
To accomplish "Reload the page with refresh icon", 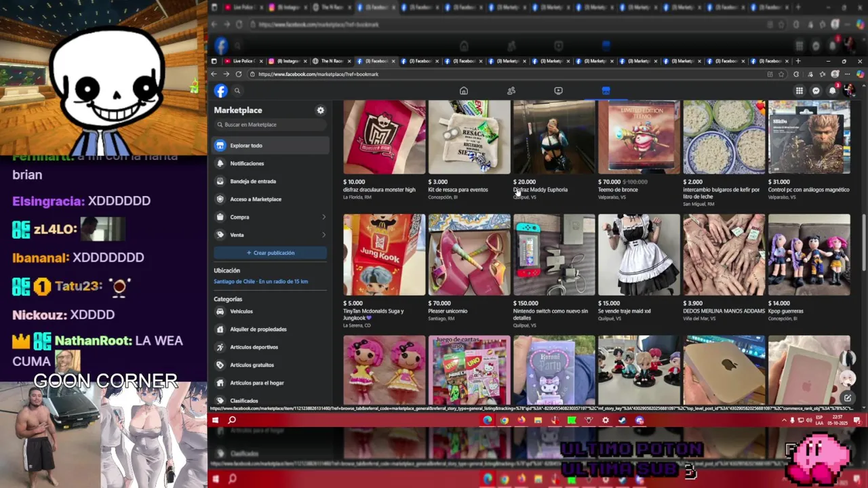I will point(239,74).
